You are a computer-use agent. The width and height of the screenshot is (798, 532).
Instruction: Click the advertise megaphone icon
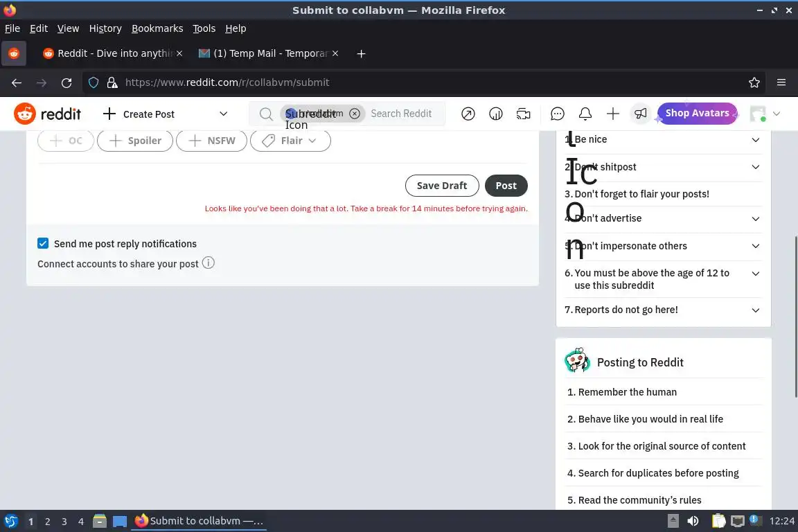click(641, 114)
